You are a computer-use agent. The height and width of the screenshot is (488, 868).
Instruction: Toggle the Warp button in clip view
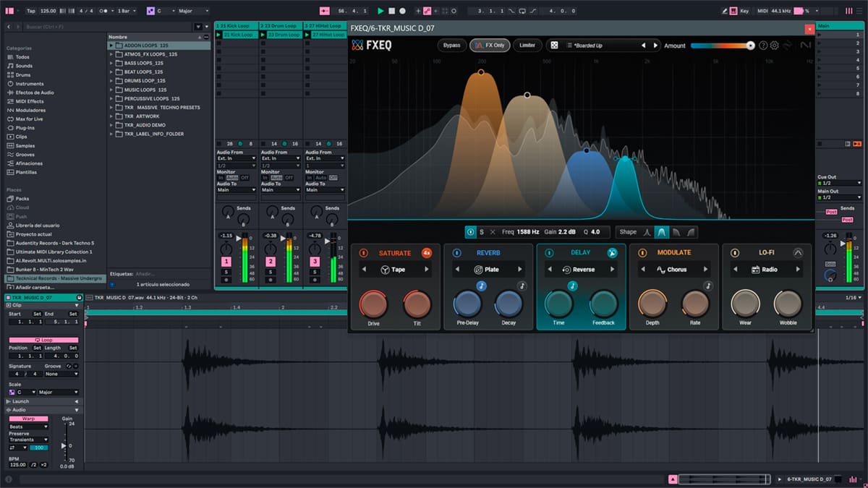(x=29, y=419)
